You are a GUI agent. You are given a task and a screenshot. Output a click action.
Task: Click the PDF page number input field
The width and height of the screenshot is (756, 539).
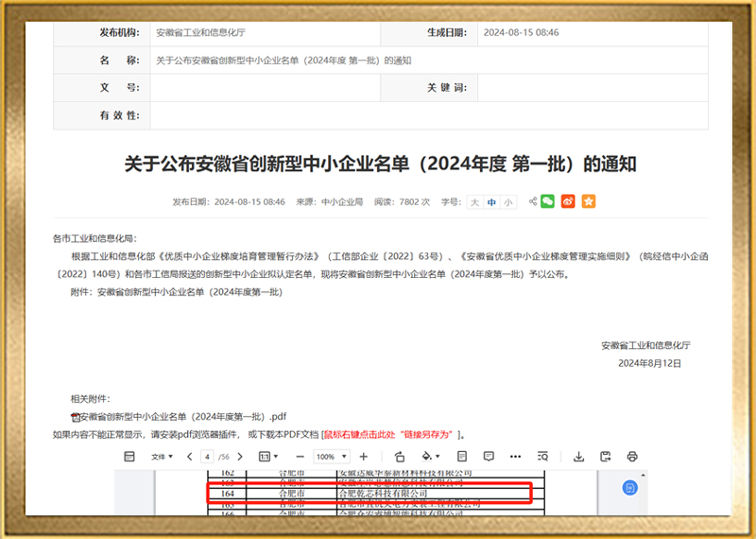(206, 457)
